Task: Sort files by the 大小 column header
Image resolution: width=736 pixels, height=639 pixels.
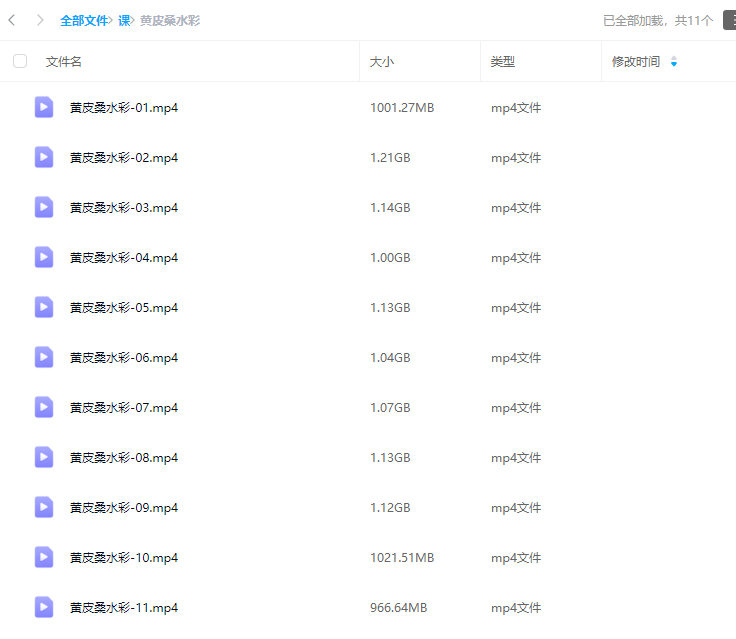Action: point(382,61)
